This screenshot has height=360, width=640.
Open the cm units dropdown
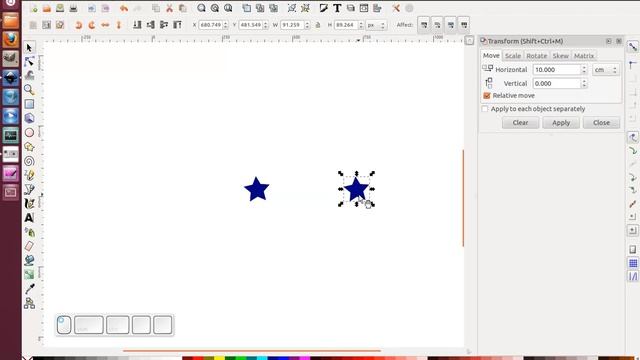[x=606, y=70]
